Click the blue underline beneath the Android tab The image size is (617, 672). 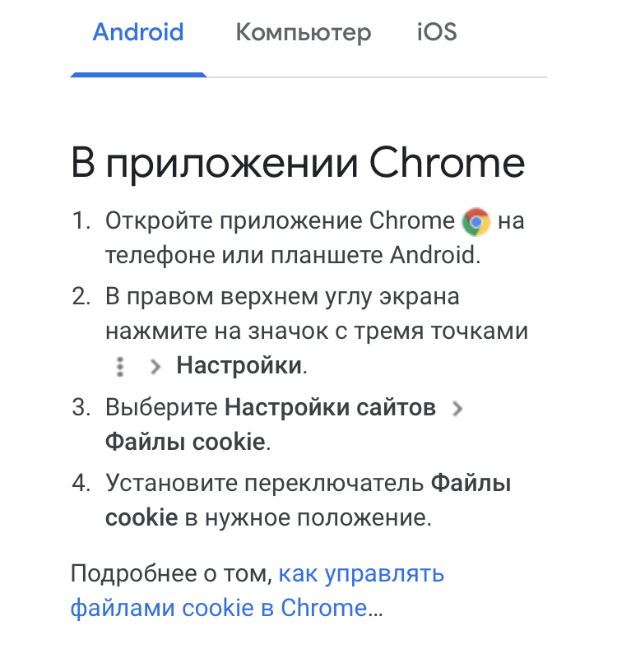click(x=138, y=75)
